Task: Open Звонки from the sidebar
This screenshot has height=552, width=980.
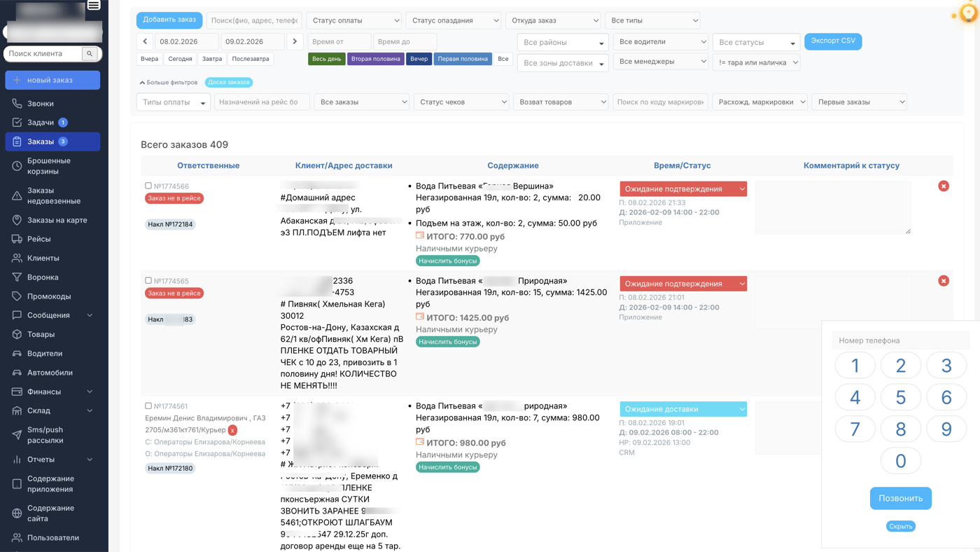Action: coord(41,104)
